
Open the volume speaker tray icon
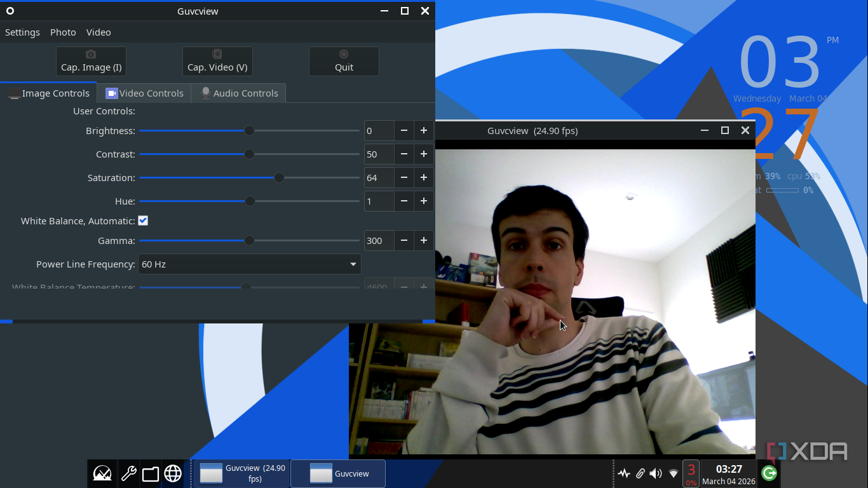(x=656, y=473)
